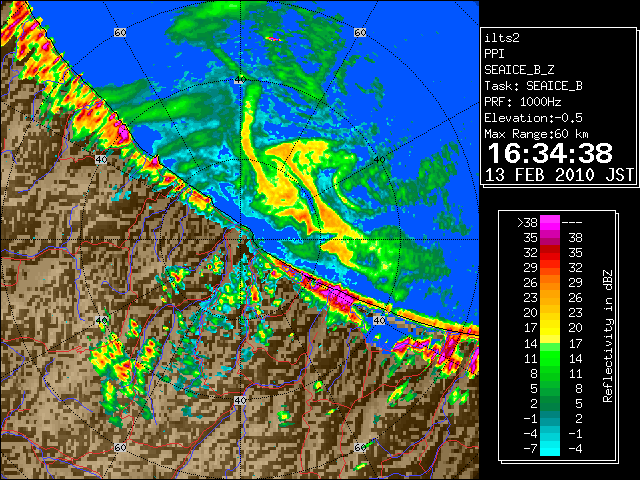The image size is (640, 480).
Task: Click the 16:34:38 timestamp
Action: [x=550, y=153]
